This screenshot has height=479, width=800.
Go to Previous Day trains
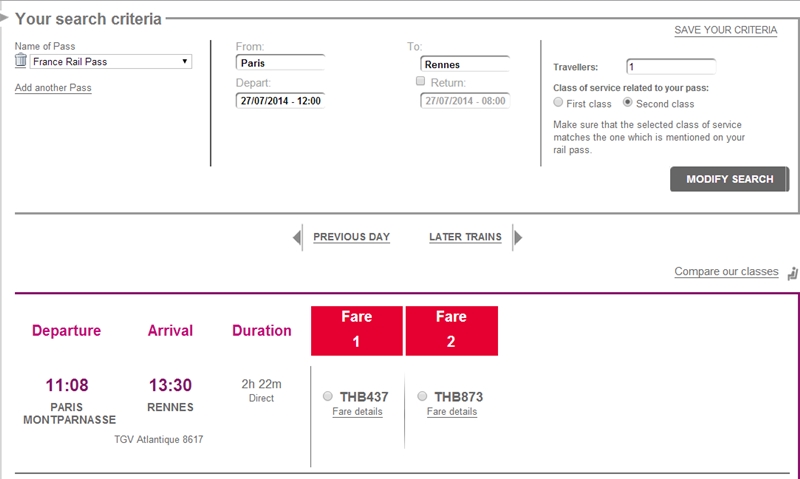tap(352, 237)
